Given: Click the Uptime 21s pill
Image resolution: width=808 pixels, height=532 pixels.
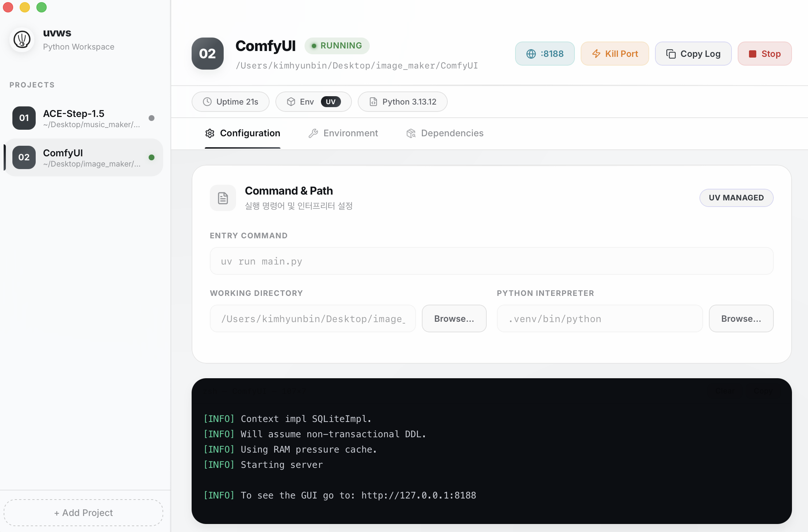Looking at the screenshot, I should click(x=231, y=102).
